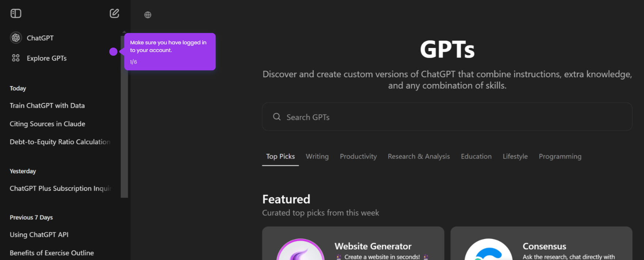Open the Productivity category tab
Viewport: 644px width, 260px height.
tap(358, 157)
